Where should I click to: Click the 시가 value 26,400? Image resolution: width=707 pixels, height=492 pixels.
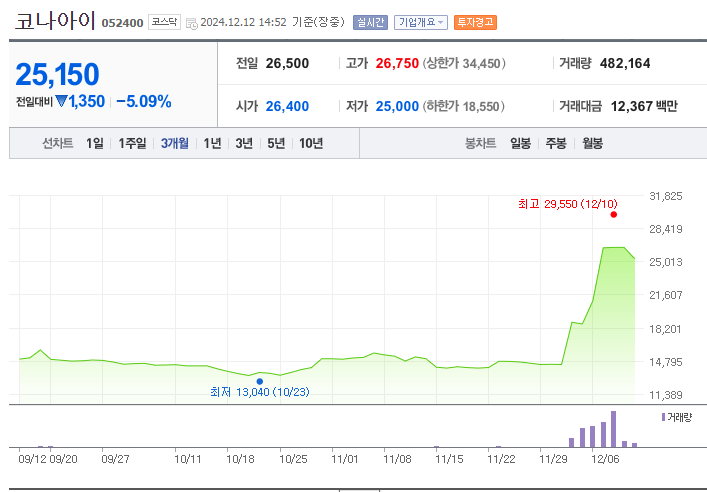[x=287, y=106]
